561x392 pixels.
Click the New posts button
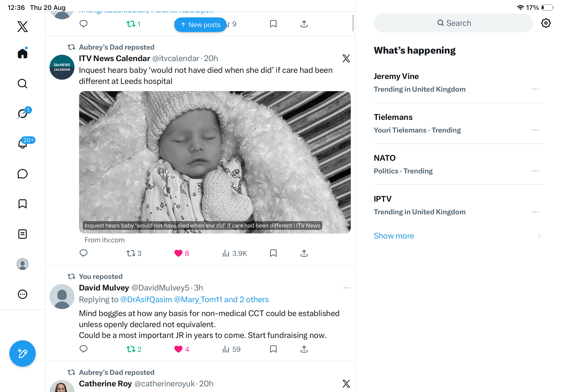coord(200,25)
